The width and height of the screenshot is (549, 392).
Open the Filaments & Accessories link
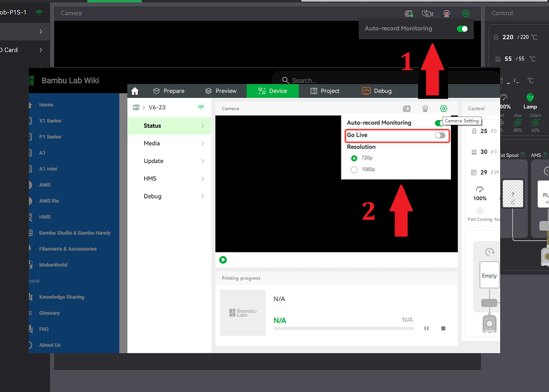(68, 249)
